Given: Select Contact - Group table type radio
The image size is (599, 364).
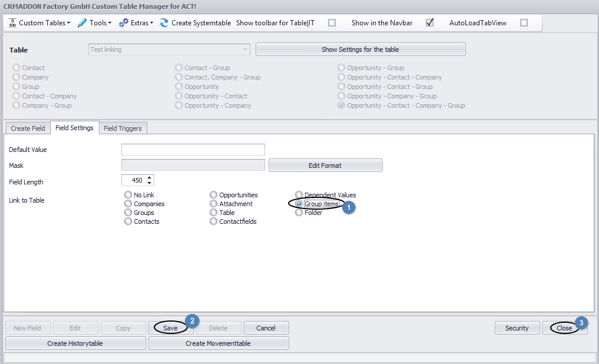Looking at the screenshot, I should [179, 68].
